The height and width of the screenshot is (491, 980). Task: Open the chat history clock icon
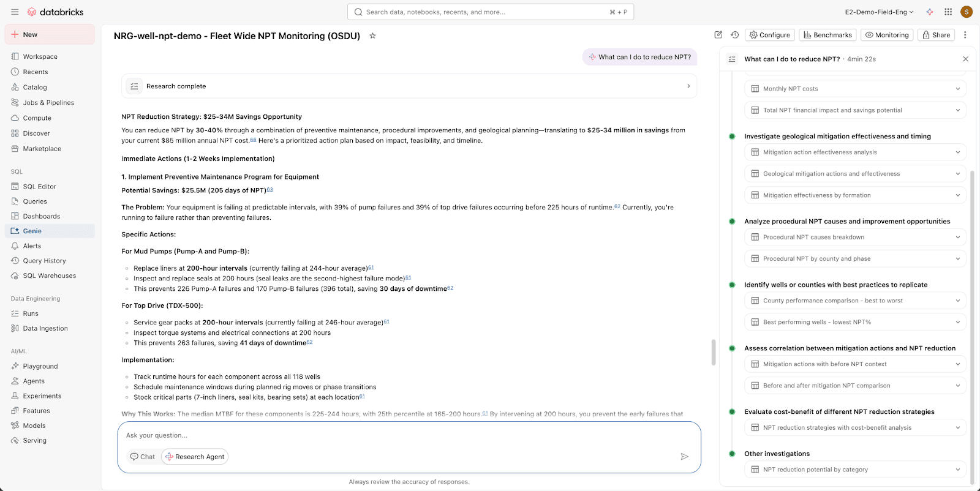pos(735,35)
